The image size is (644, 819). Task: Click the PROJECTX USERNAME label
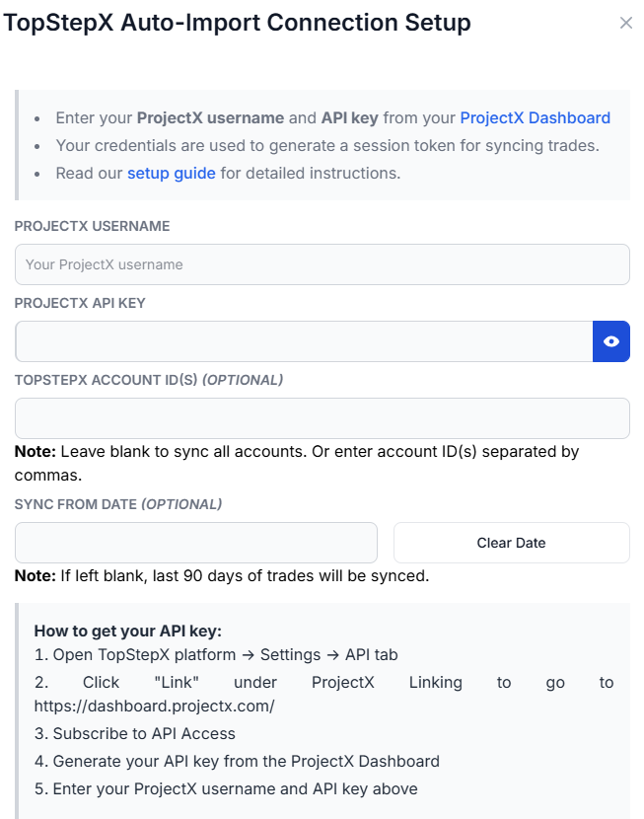coord(92,226)
